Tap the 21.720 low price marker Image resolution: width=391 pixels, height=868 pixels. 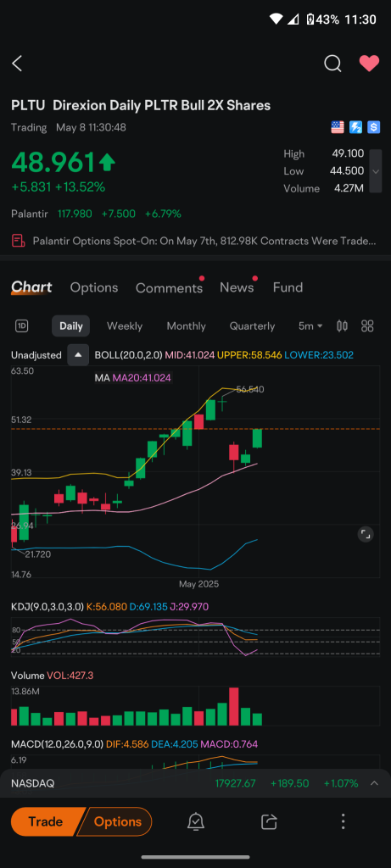pos(37,554)
